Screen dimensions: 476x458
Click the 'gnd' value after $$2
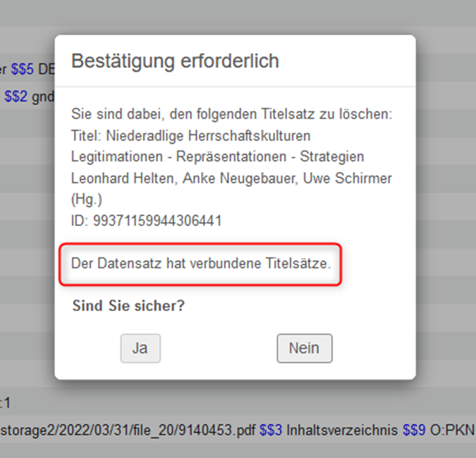pos(42,97)
